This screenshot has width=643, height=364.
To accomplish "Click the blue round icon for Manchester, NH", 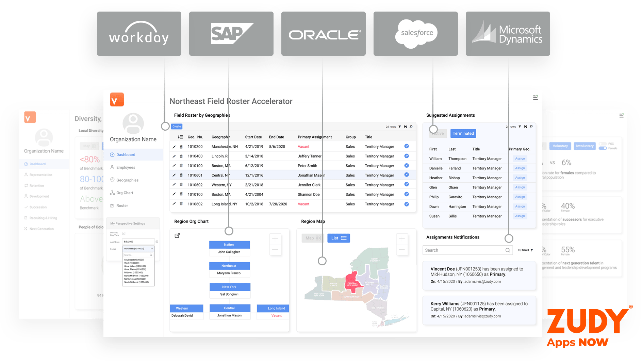I will tap(407, 146).
